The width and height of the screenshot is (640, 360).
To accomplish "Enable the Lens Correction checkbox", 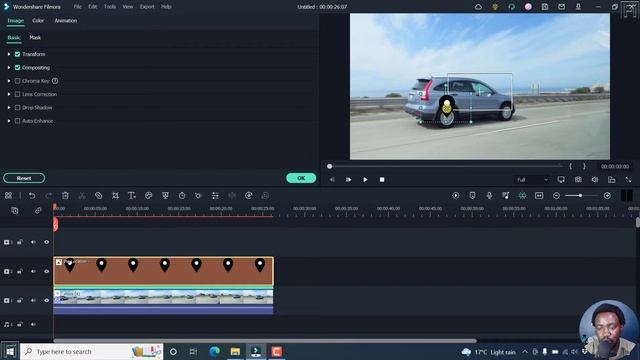I will coord(18,94).
